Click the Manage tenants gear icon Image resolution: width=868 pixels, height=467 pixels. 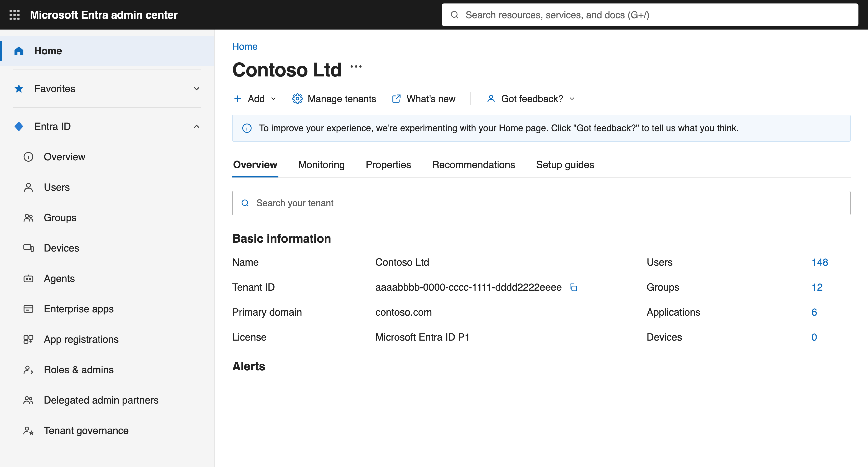[x=297, y=99]
